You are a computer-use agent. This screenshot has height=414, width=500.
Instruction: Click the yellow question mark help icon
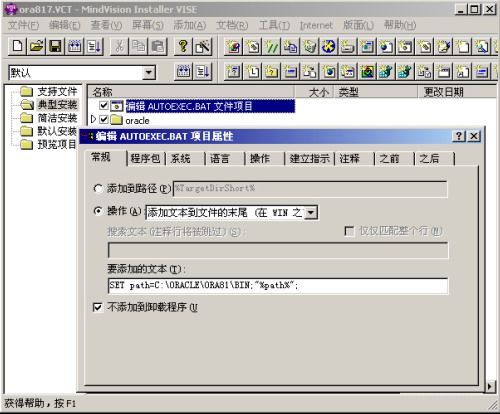tap(183, 46)
